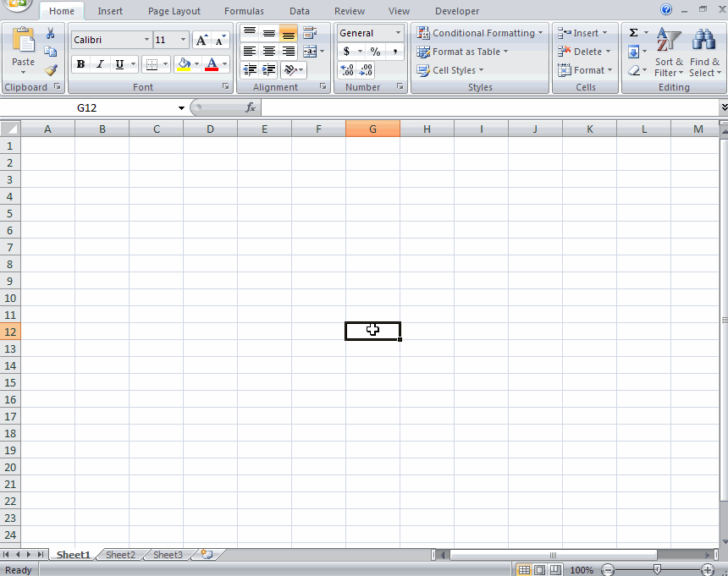Toggle Center horizontal alignment

[269, 52]
